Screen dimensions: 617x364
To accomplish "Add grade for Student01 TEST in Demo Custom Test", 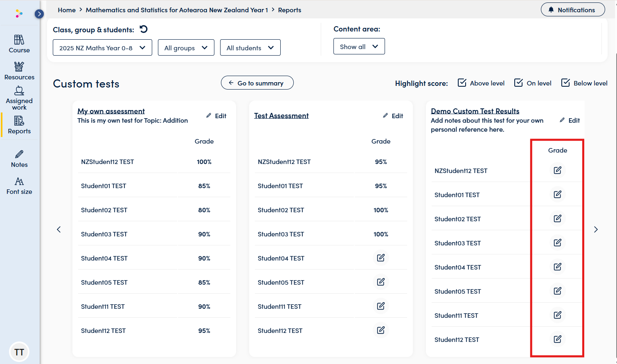I will coord(558,194).
